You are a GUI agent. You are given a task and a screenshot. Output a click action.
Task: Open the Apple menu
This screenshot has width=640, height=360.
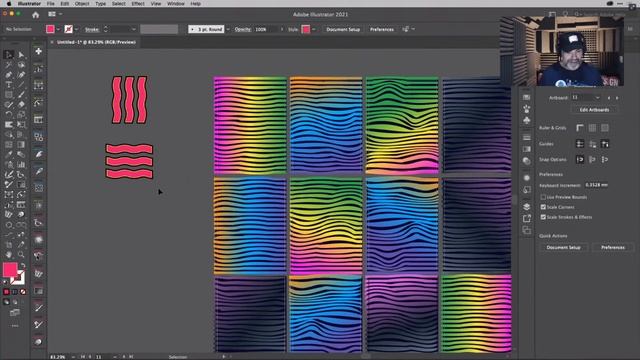(x=9, y=4)
